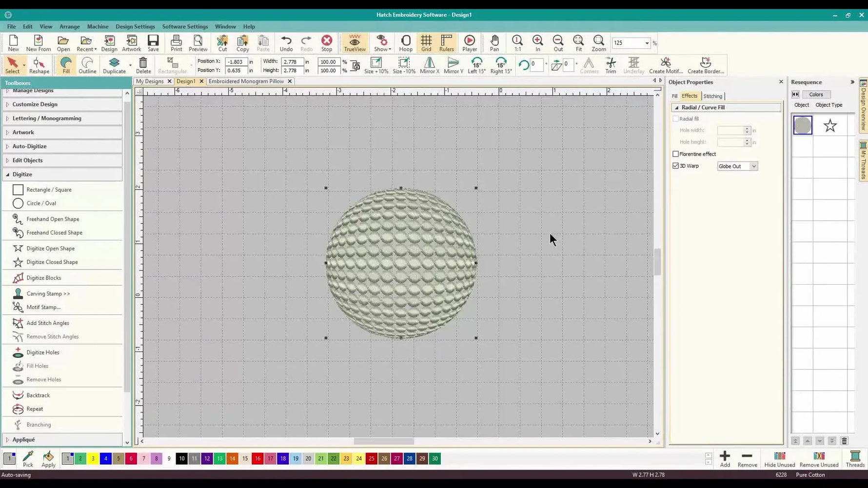Click the Zoom In icon

[538, 43]
